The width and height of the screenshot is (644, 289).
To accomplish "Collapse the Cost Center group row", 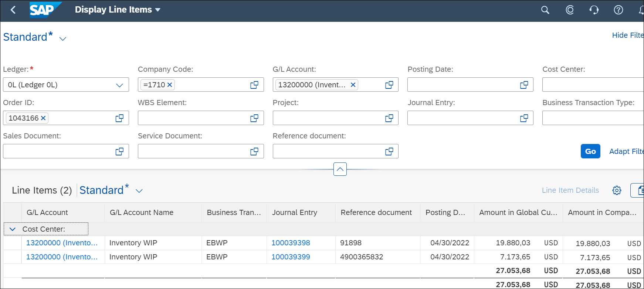I will (13, 229).
